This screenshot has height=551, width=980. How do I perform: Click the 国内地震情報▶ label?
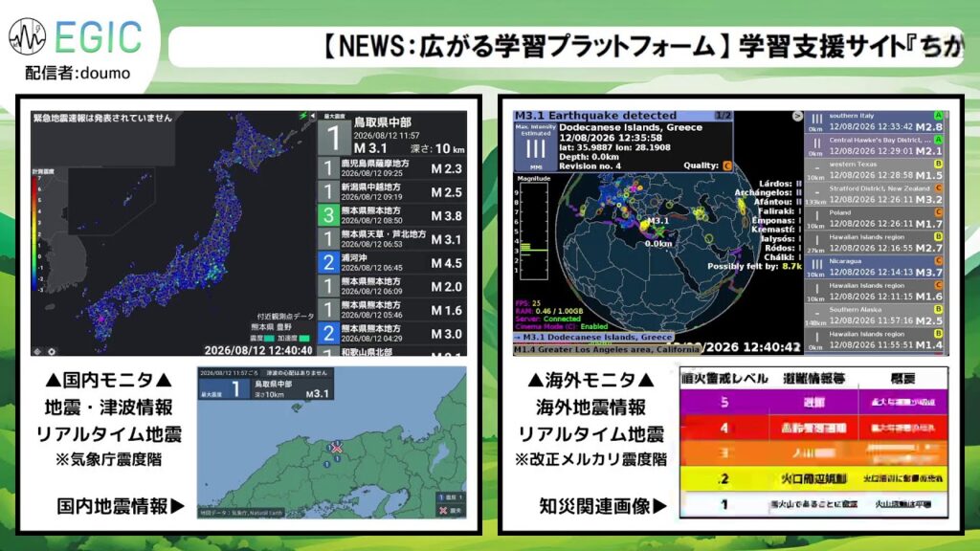(122, 506)
